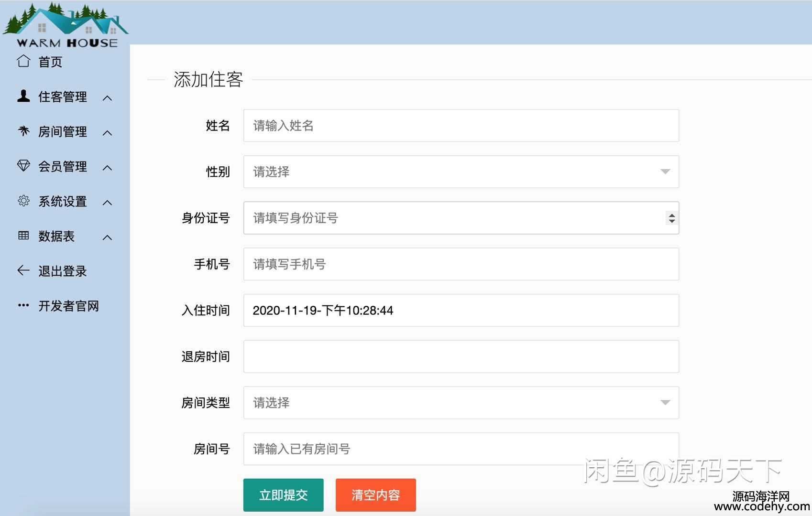The height and width of the screenshot is (516, 812).
Task: Collapse the 房间管理 chevron
Action: click(x=108, y=133)
